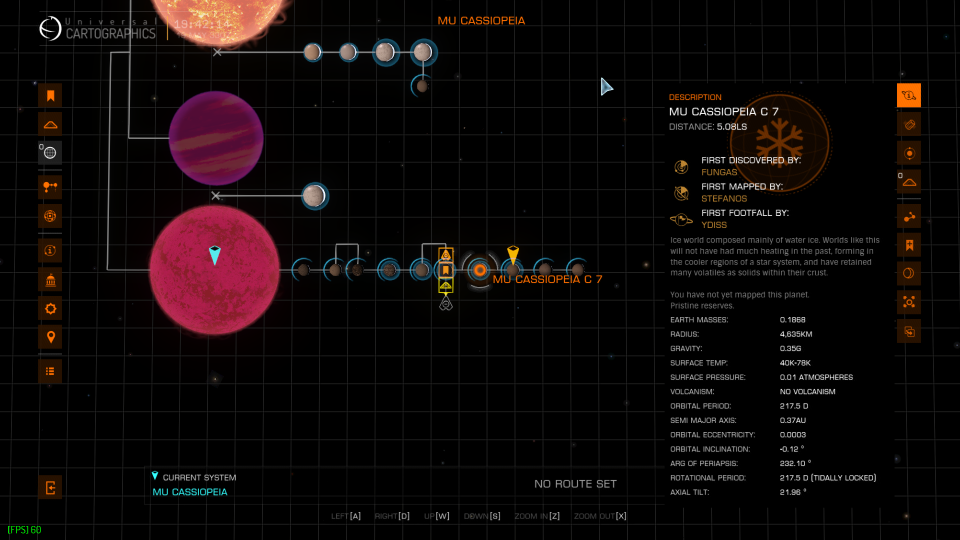Open the government building icon
Screen dimensions: 960x540
point(50,280)
